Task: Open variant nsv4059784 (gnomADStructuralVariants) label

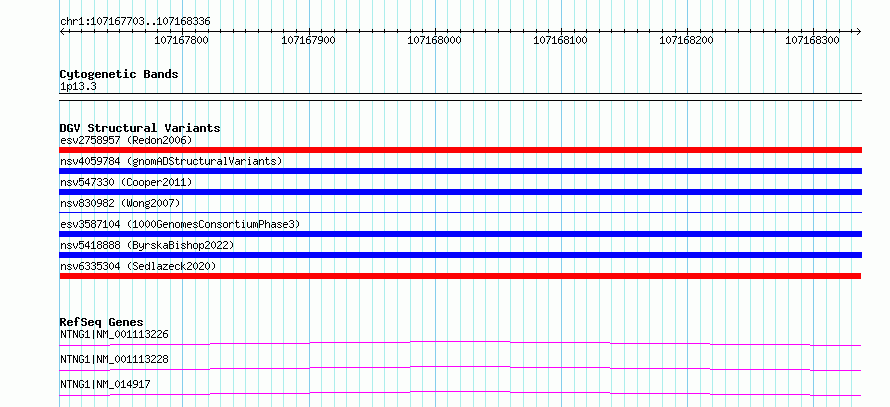Action: (x=171, y=161)
